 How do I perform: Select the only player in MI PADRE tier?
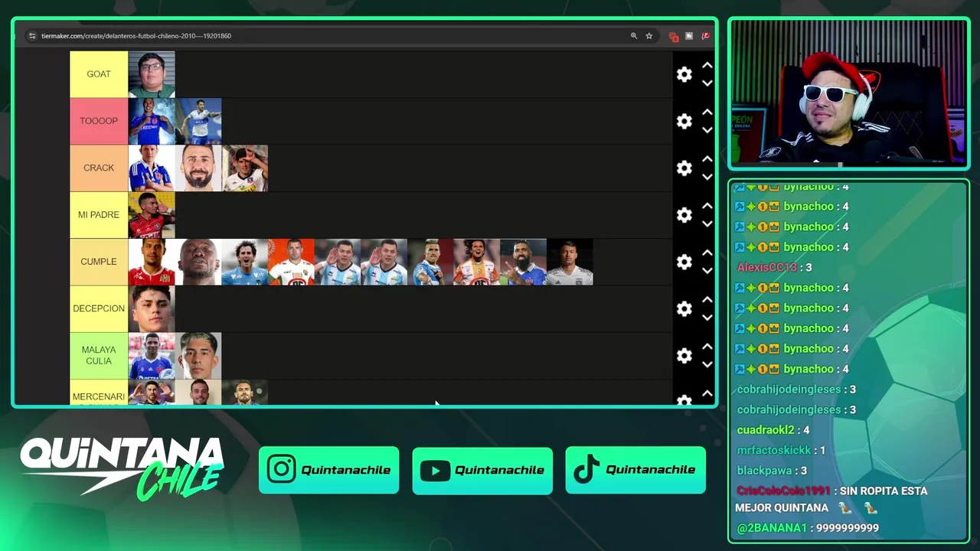(x=152, y=215)
